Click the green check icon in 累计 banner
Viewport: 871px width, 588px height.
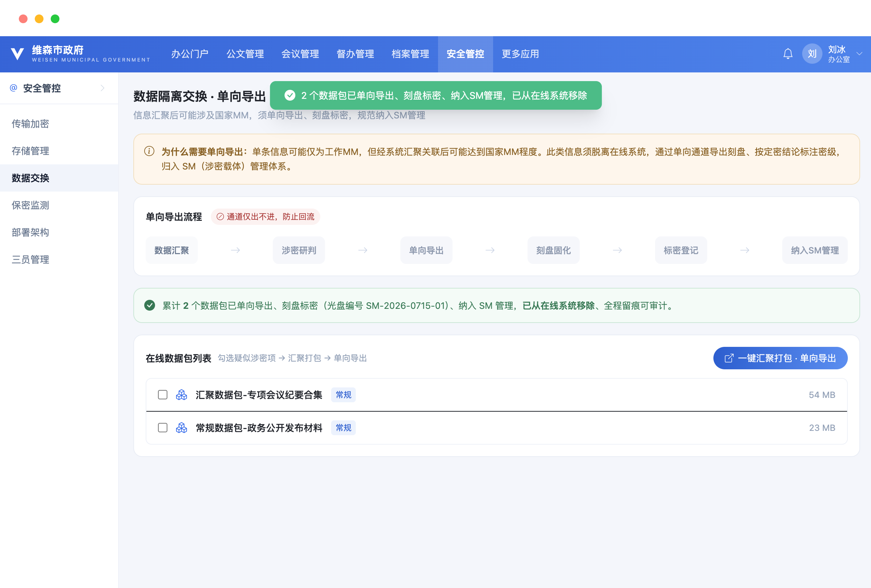(x=150, y=306)
